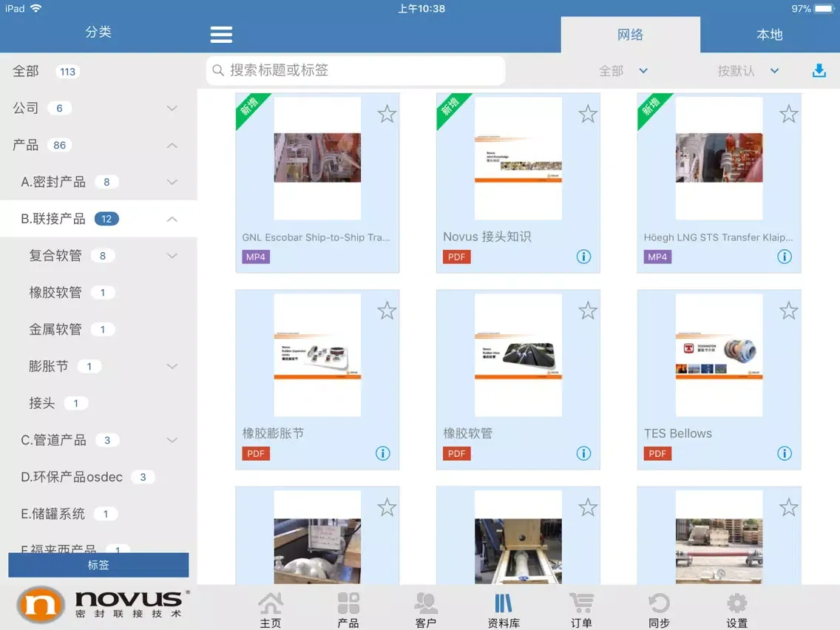Open 产品 products icon in bottom bar
840x630 pixels.
coord(348,609)
